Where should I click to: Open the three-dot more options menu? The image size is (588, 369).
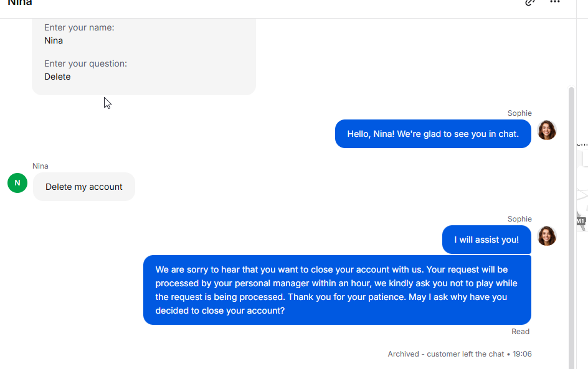[x=555, y=2]
